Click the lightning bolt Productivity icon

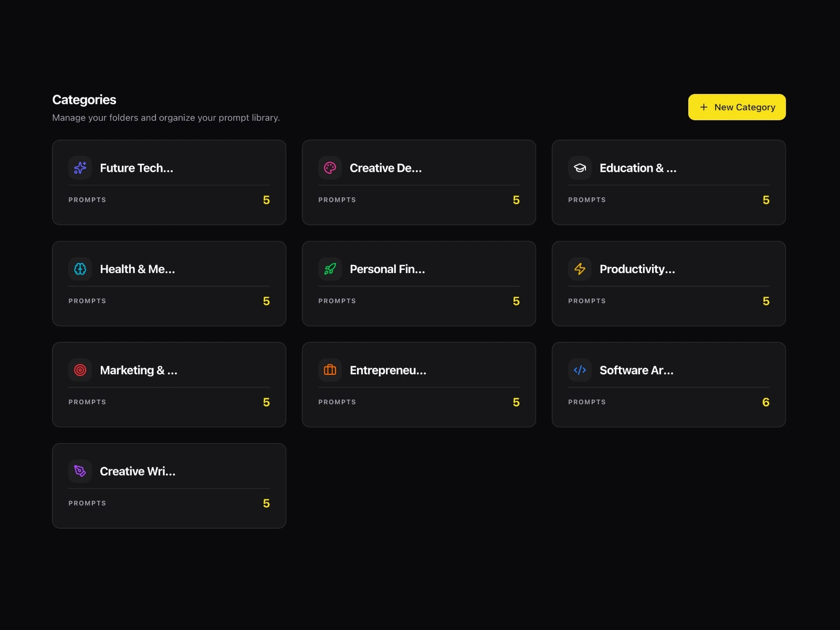tap(580, 269)
